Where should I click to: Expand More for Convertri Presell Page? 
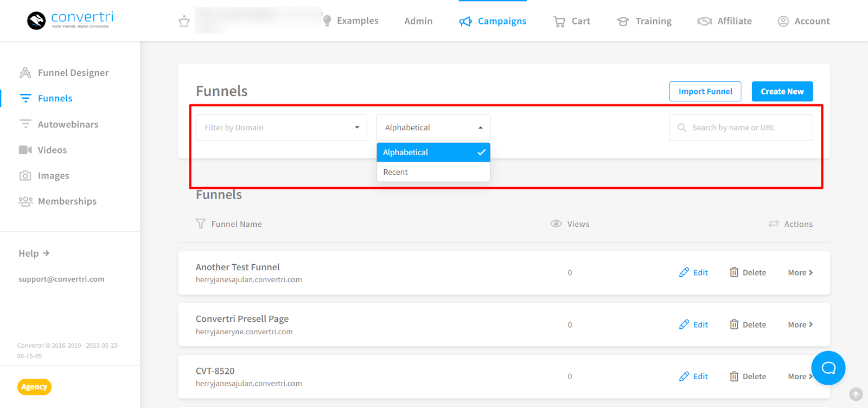pos(800,324)
